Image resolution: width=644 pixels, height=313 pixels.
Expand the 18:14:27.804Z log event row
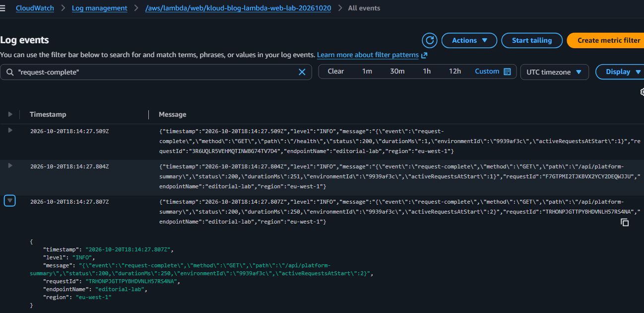10,165
